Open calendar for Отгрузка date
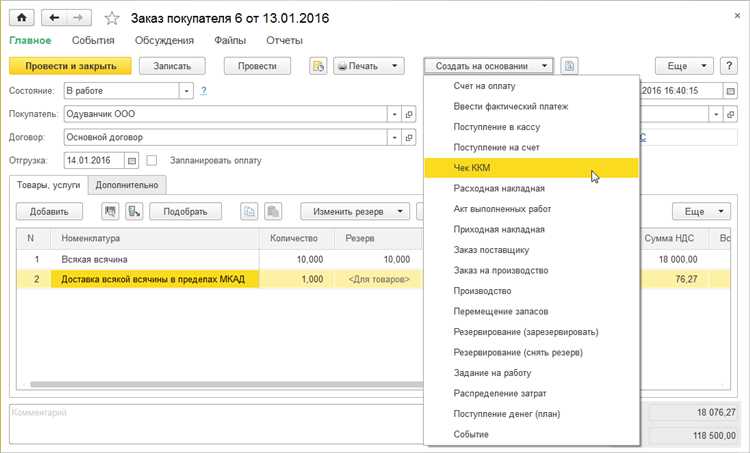 tap(132, 161)
